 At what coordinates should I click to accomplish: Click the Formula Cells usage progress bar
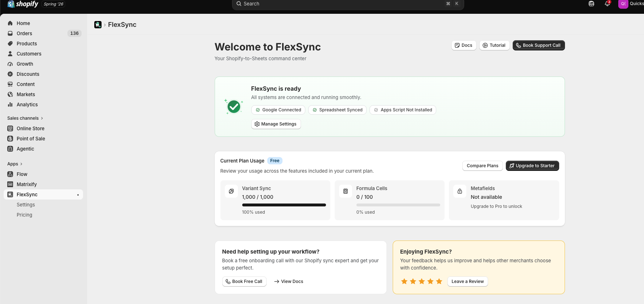point(398,205)
